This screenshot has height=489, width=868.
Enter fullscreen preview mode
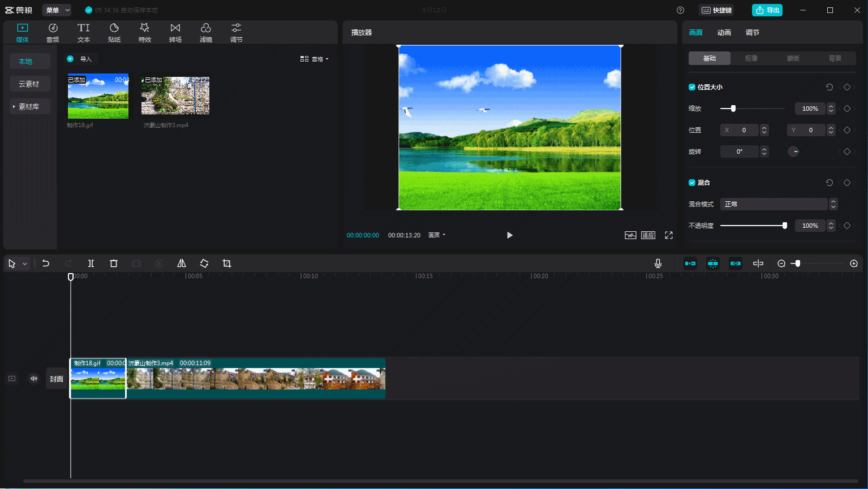669,235
